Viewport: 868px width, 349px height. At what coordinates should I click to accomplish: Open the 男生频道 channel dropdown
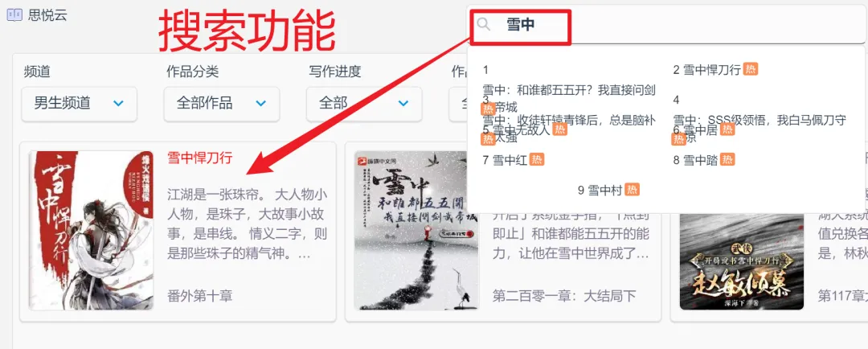pos(79,104)
